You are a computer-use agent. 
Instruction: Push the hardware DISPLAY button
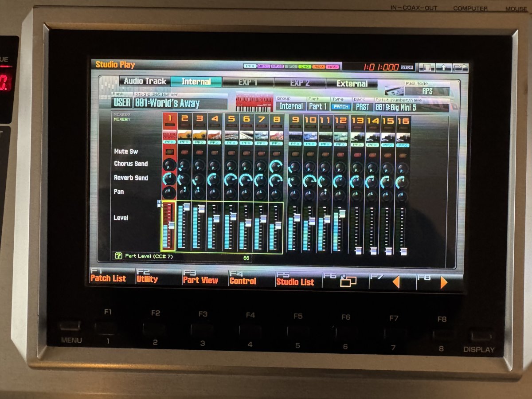(481, 335)
